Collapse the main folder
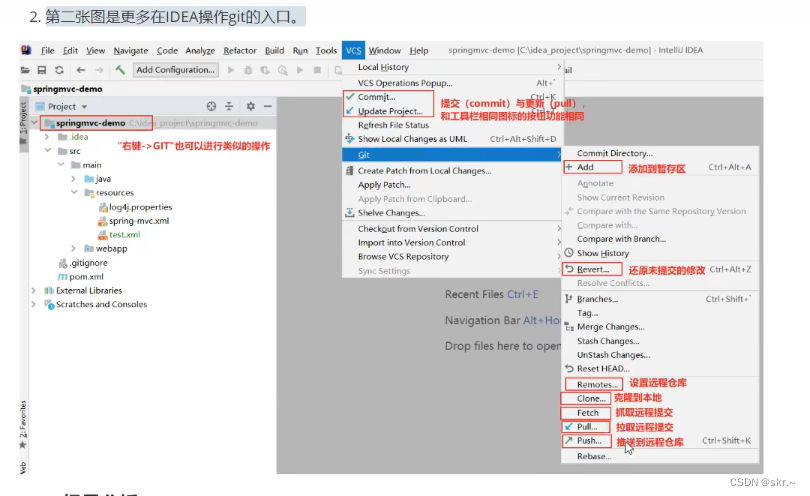This screenshot has width=810, height=496. click(x=61, y=165)
